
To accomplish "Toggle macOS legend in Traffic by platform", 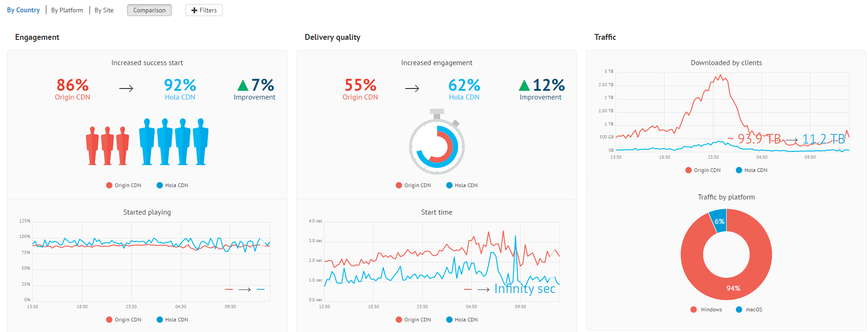I will (749, 310).
